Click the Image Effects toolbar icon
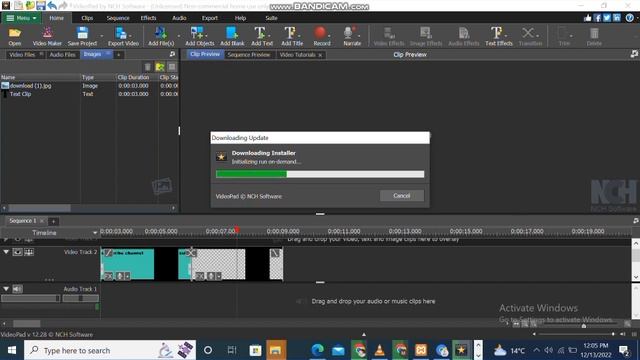640x360 pixels. [426, 36]
